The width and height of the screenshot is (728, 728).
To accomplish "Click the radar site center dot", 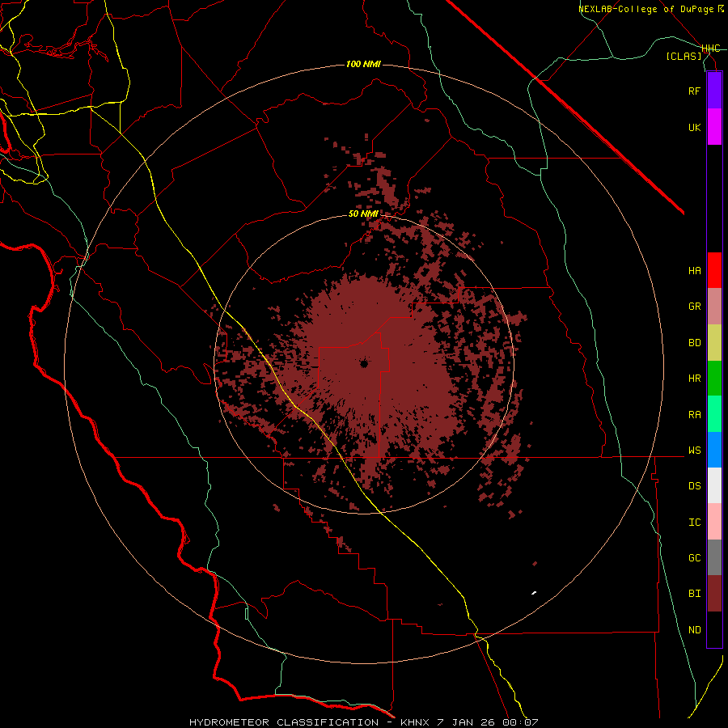I will tap(364, 364).
